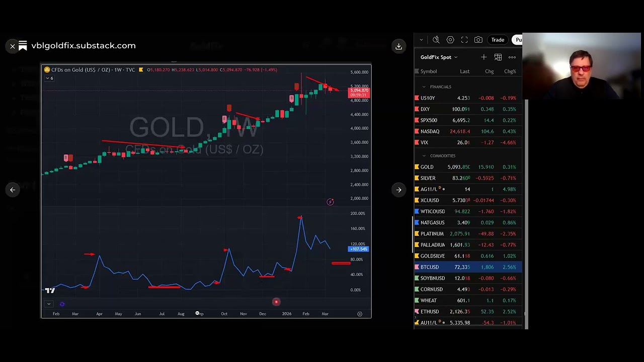Image resolution: width=644 pixels, height=362 pixels.
Task: Go to the next image
Action: (x=398, y=190)
